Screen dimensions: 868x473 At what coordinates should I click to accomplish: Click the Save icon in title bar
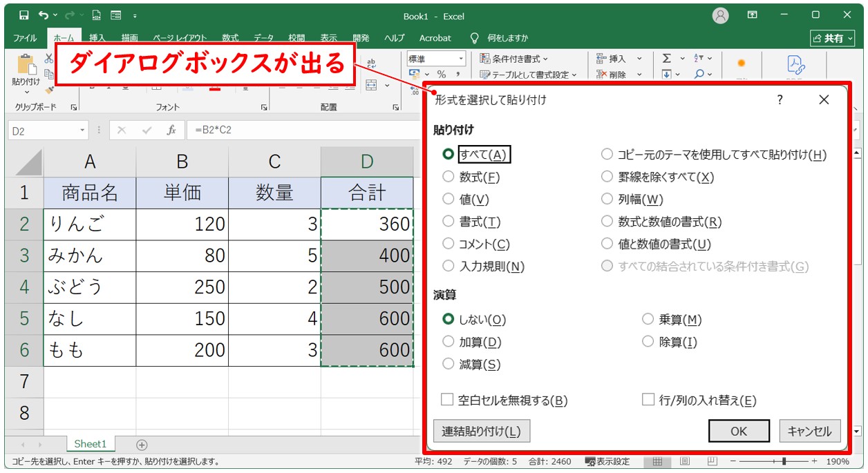(24, 15)
